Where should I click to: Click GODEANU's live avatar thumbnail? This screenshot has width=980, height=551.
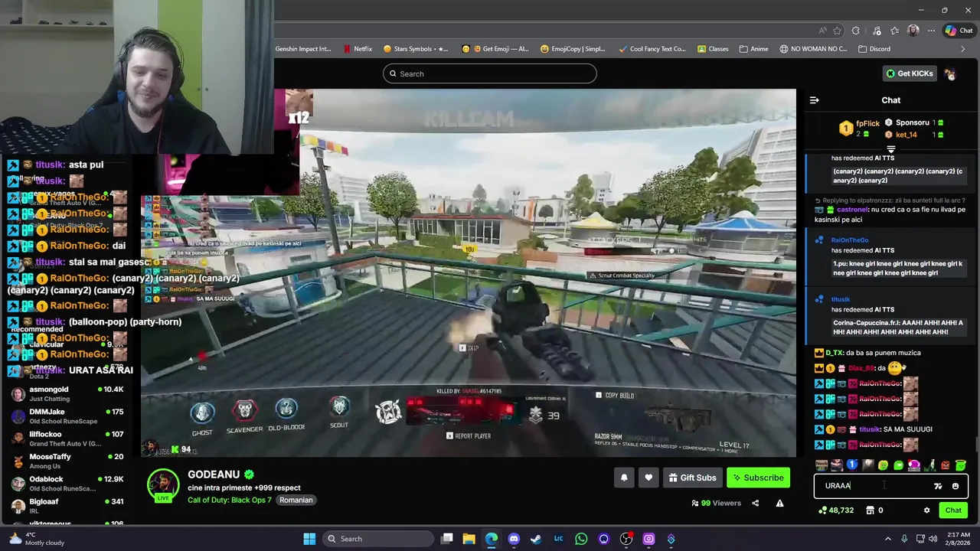click(x=163, y=486)
